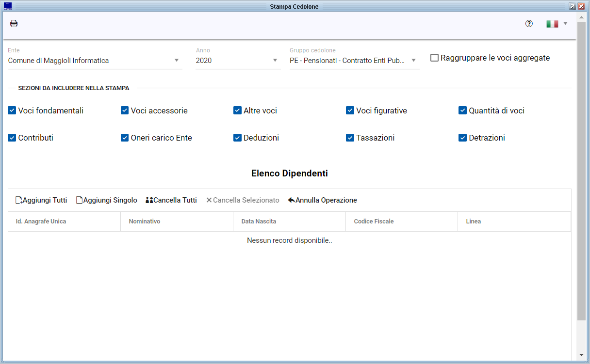
Task: Open help via the question mark icon
Action: coord(529,24)
